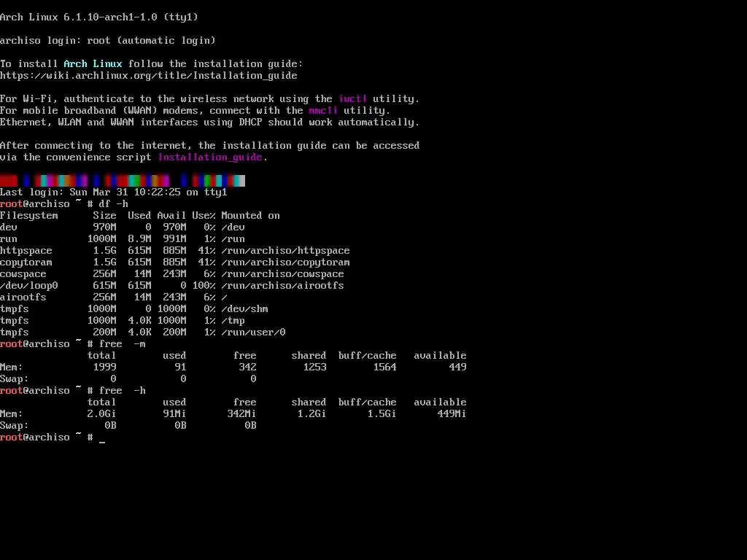Screen dimensions: 747x560
Task: Click the '2.0Gi' total memory value
Action: tap(102, 414)
